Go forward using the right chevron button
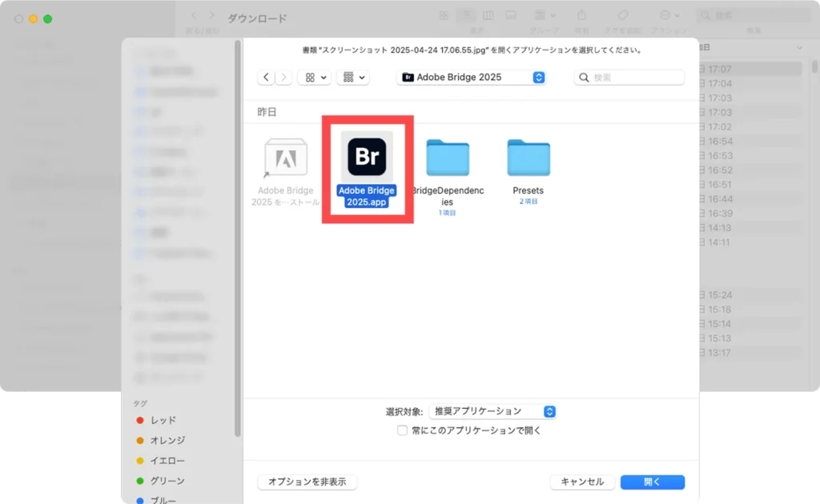The width and height of the screenshot is (820, 504). [x=284, y=78]
